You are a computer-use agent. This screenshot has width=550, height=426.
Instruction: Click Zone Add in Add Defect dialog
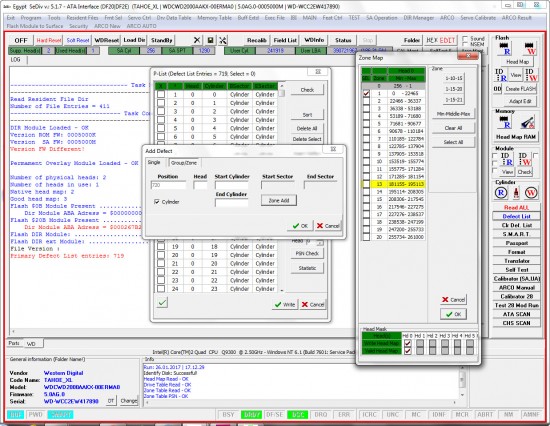click(279, 200)
